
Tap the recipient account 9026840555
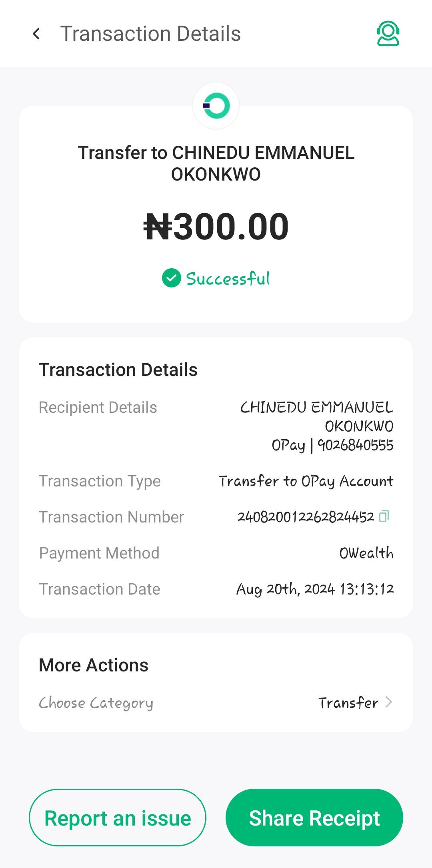tap(355, 445)
